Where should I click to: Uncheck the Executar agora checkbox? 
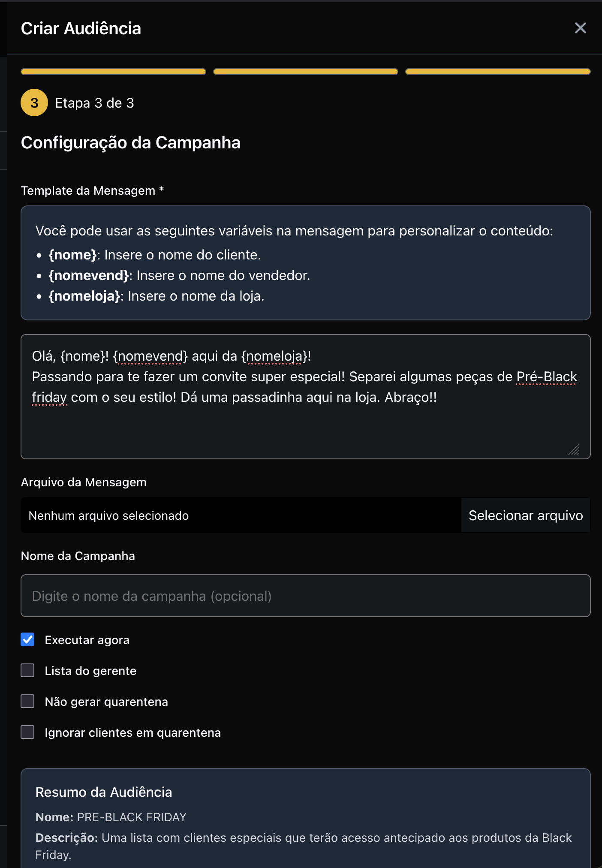[28, 639]
